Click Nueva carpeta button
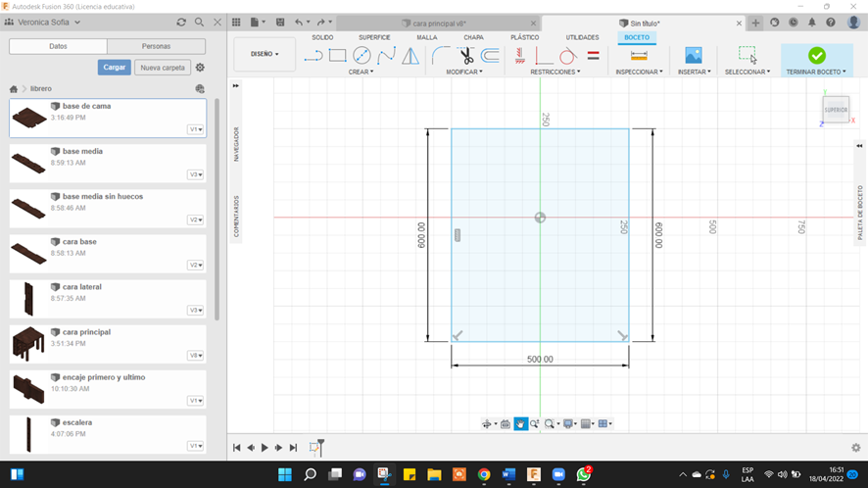The width and height of the screenshot is (868, 488). coord(163,67)
